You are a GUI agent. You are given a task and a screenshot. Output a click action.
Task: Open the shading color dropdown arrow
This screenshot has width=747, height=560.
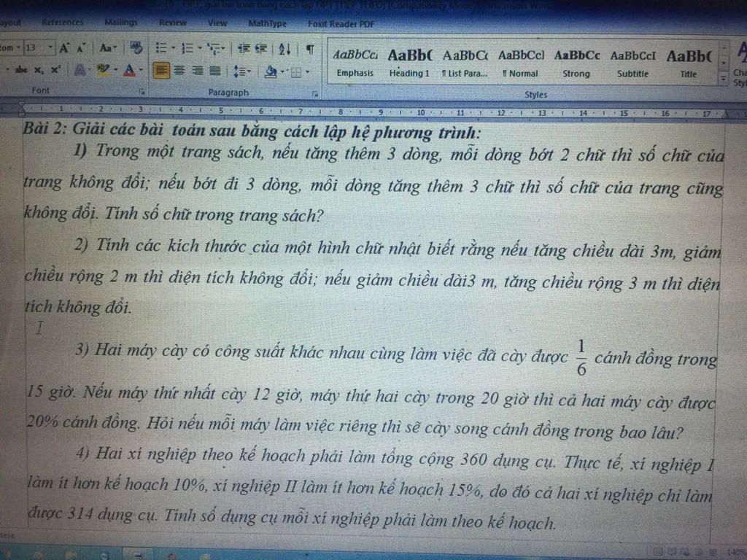pyautogui.click(x=282, y=72)
